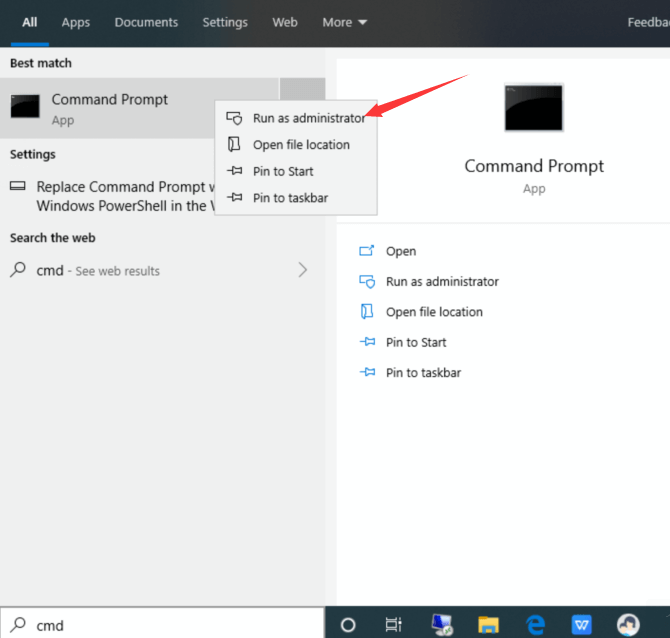
Task: Launch Microsoft Edge from the taskbar
Action: coord(535,624)
